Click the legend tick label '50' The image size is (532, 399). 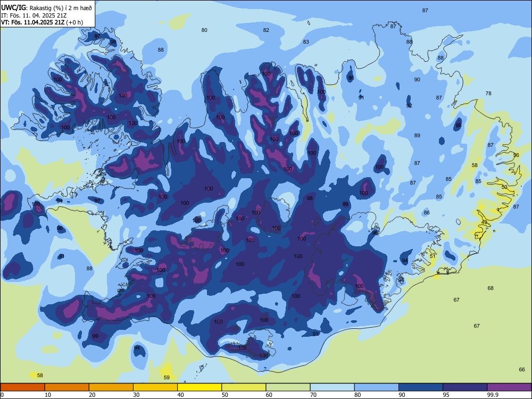pyautogui.click(x=225, y=395)
